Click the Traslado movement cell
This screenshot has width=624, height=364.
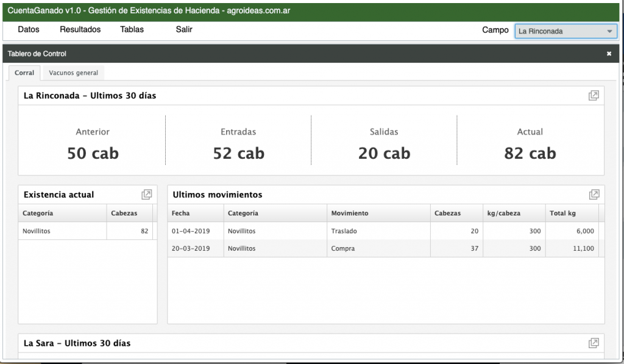click(x=378, y=231)
